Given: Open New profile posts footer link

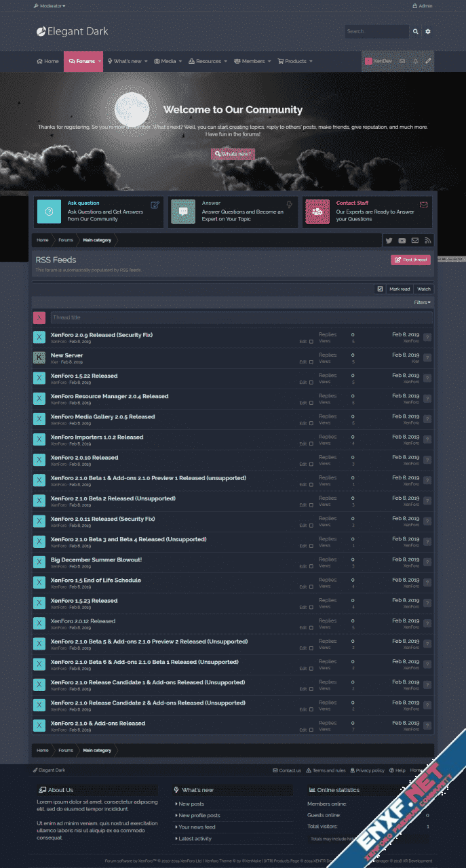Looking at the screenshot, I should click(199, 816).
